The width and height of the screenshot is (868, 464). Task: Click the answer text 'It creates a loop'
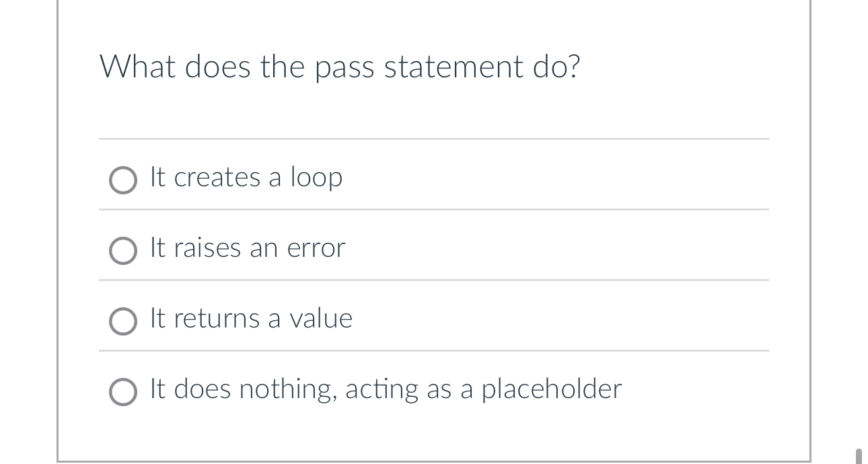(246, 178)
